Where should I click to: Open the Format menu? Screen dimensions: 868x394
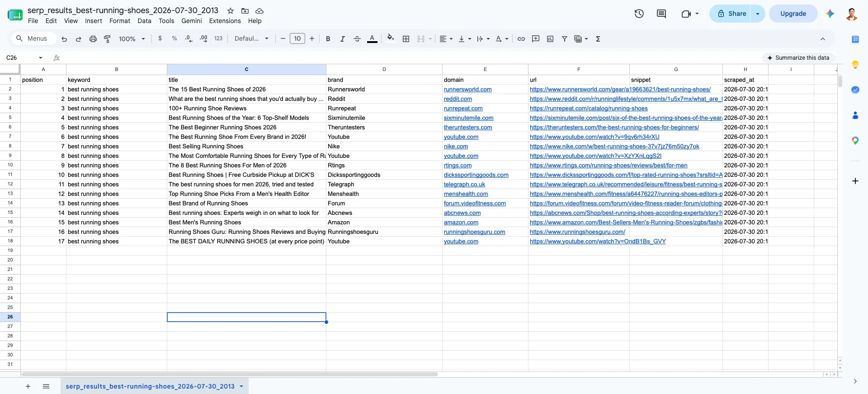click(120, 21)
